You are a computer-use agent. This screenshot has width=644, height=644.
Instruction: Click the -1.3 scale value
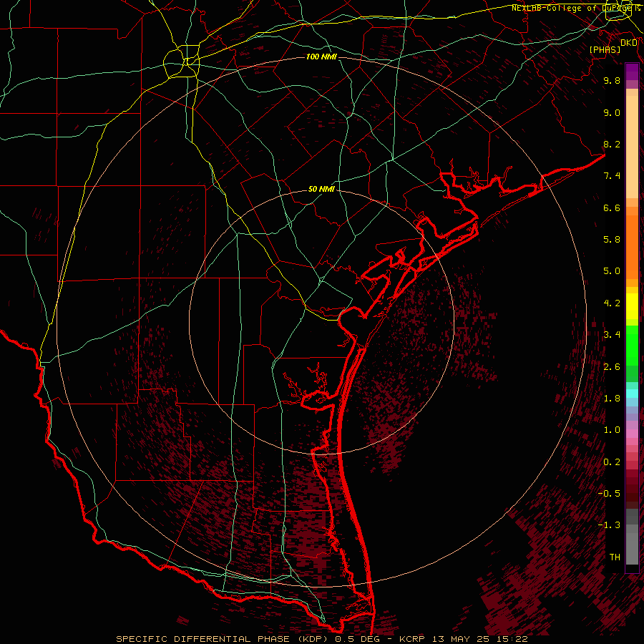tap(609, 525)
